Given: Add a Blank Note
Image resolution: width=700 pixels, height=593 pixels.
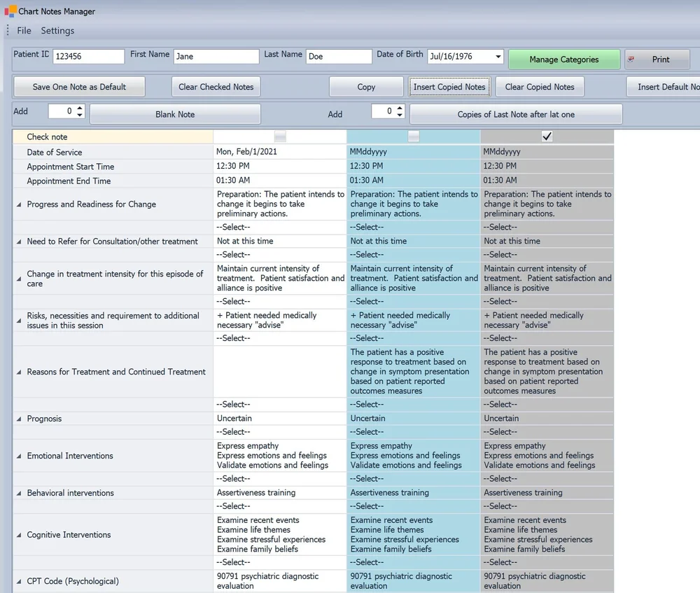Looking at the screenshot, I should pyautogui.click(x=175, y=113).
